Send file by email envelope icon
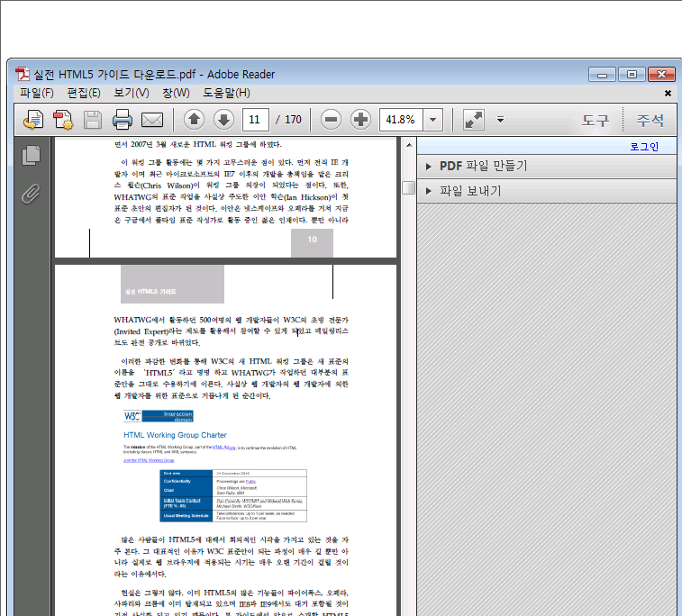Screen dimensions: 682x616 click(152, 120)
